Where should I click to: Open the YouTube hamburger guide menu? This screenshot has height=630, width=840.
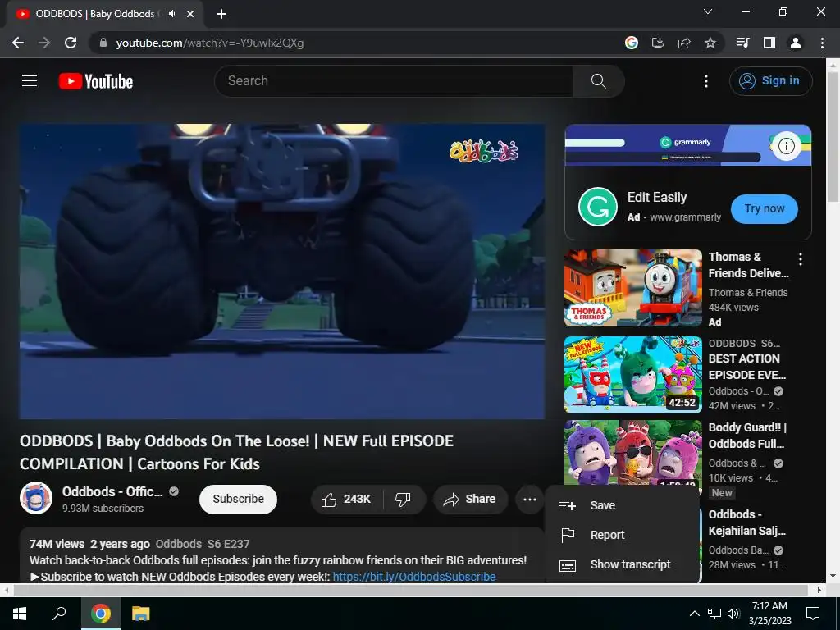[x=30, y=81]
